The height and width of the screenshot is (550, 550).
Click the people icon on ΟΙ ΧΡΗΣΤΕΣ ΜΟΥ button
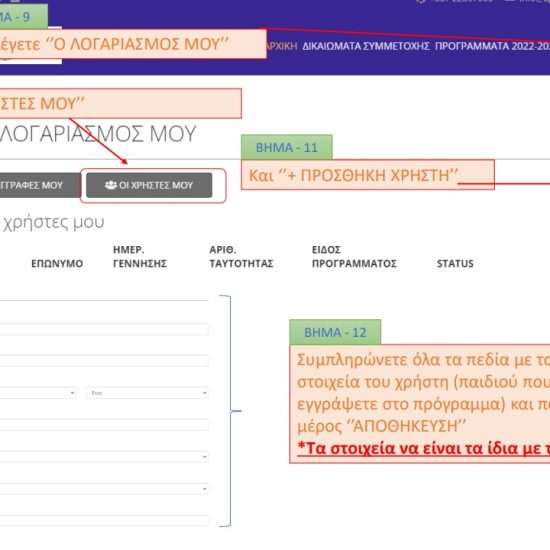[111, 185]
